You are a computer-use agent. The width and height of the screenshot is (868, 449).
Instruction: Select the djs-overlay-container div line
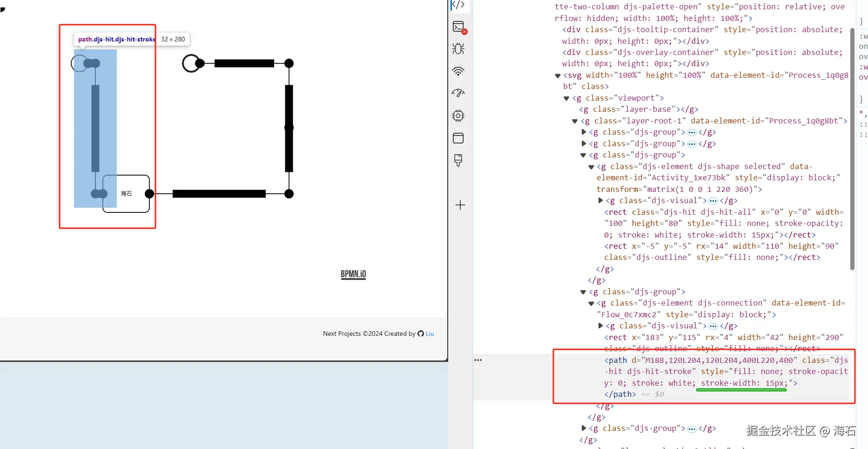(x=702, y=58)
